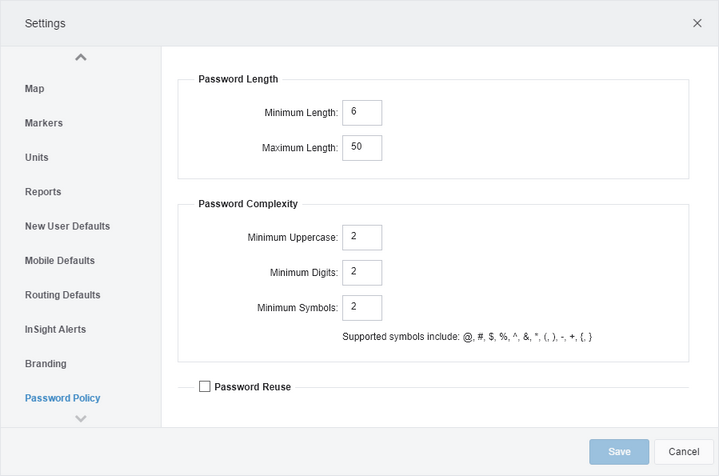
Task: Click the Minimum Digits field
Action: 362,273
